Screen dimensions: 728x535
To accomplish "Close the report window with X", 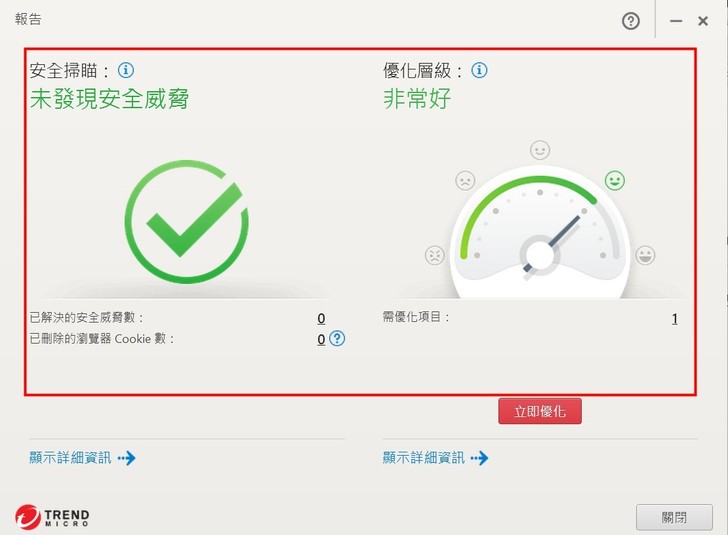I will [x=703, y=21].
